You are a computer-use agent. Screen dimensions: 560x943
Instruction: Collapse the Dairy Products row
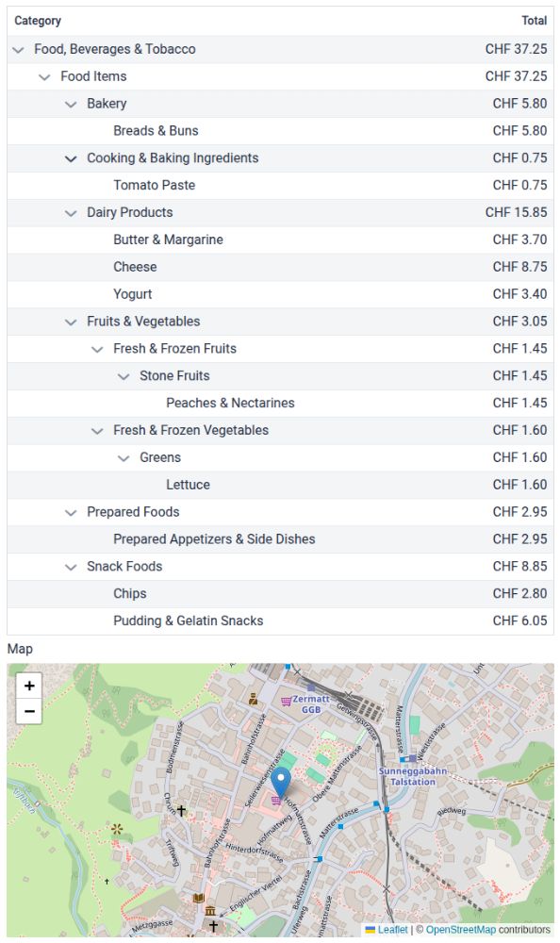tap(71, 212)
